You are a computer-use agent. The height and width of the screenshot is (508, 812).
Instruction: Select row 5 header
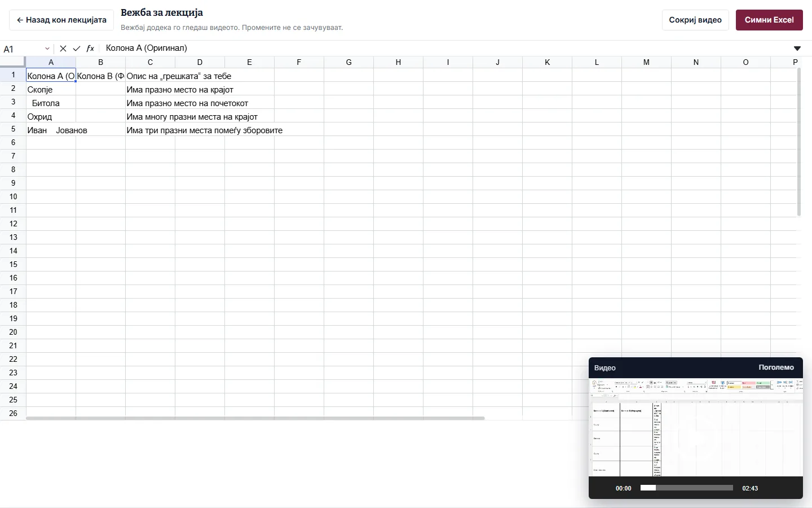tap(13, 129)
